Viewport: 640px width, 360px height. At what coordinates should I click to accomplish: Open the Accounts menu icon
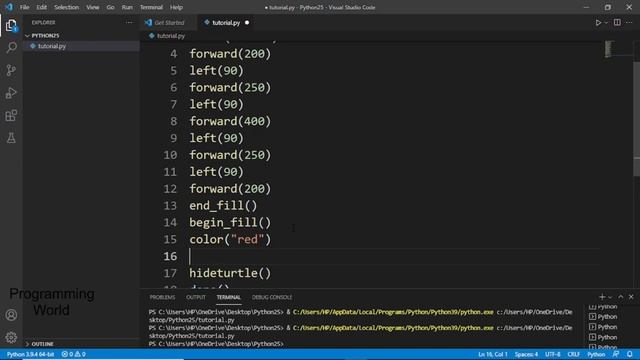tap(11, 315)
